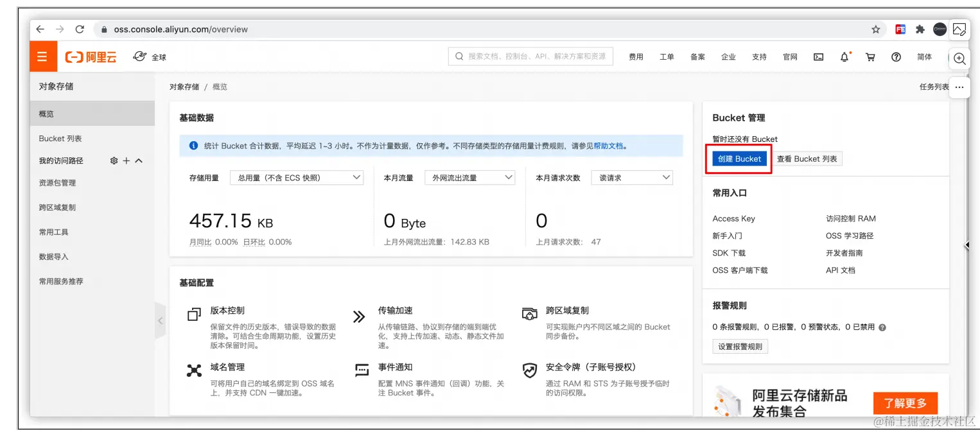Viewport: 980px width, 432px height.
Task: Click the domain management icon
Action: coord(194,370)
